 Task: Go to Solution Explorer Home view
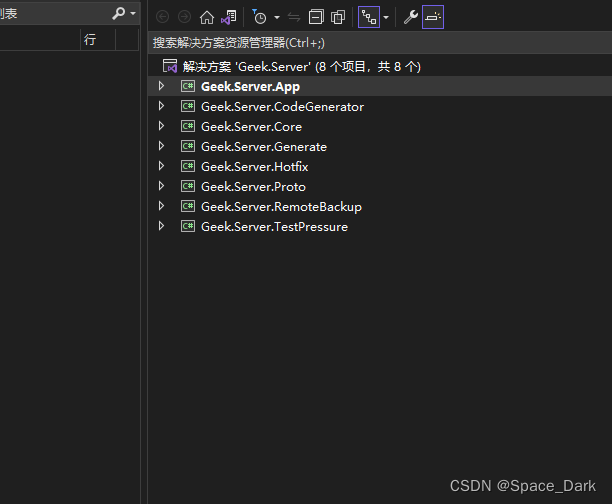[207, 17]
